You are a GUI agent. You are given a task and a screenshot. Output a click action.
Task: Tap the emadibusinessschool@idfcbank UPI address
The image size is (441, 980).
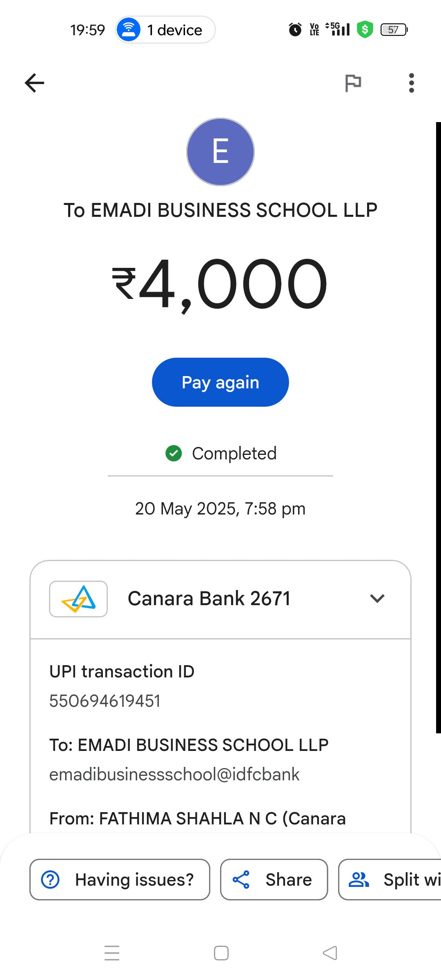(174, 775)
